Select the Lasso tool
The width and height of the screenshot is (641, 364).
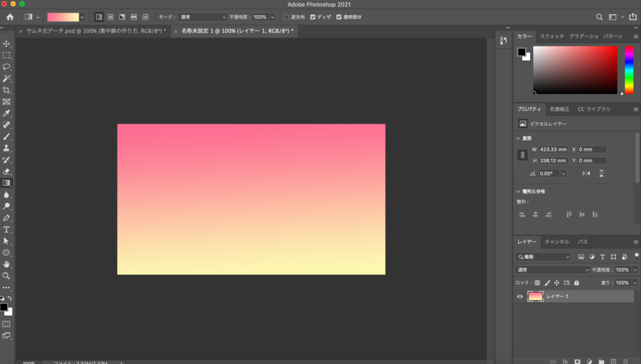[7, 67]
